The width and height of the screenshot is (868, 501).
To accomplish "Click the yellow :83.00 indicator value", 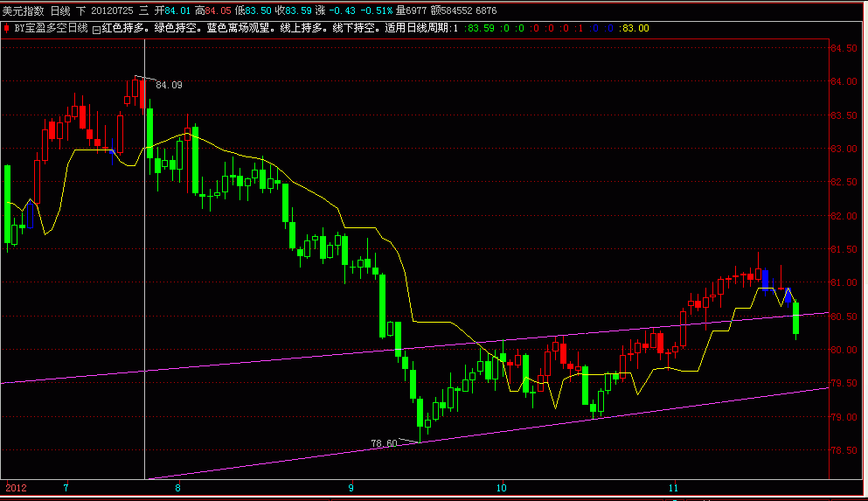I will pos(634,28).
